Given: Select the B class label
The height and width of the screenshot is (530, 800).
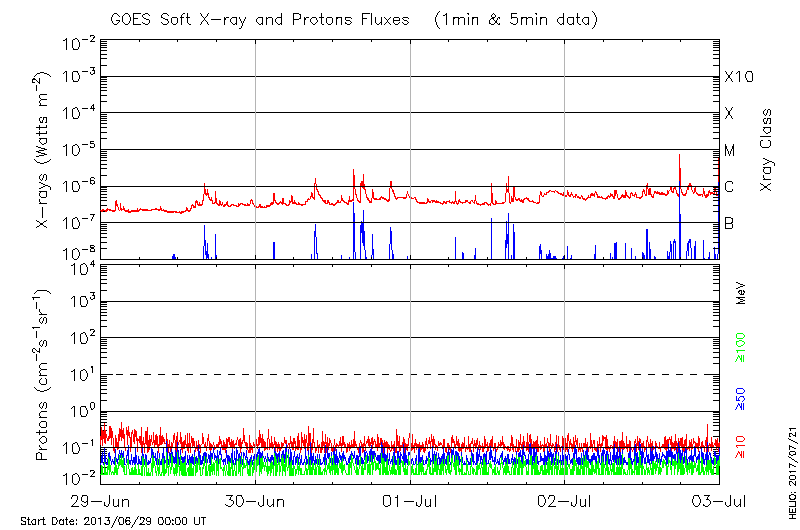Looking at the screenshot, I should tap(729, 224).
